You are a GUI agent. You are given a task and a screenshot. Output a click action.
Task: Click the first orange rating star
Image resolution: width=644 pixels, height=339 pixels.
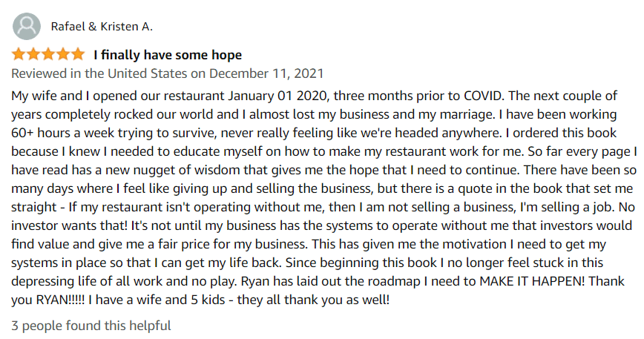click(x=19, y=54)
